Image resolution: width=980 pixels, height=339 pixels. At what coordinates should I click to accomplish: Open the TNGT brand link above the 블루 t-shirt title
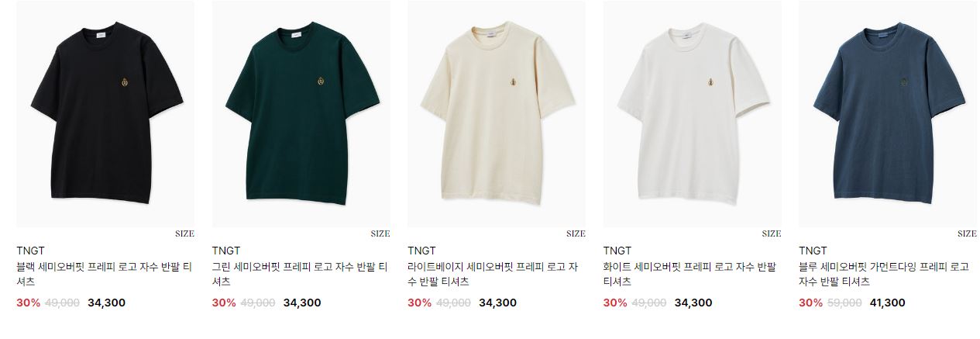tap(813, 251)
